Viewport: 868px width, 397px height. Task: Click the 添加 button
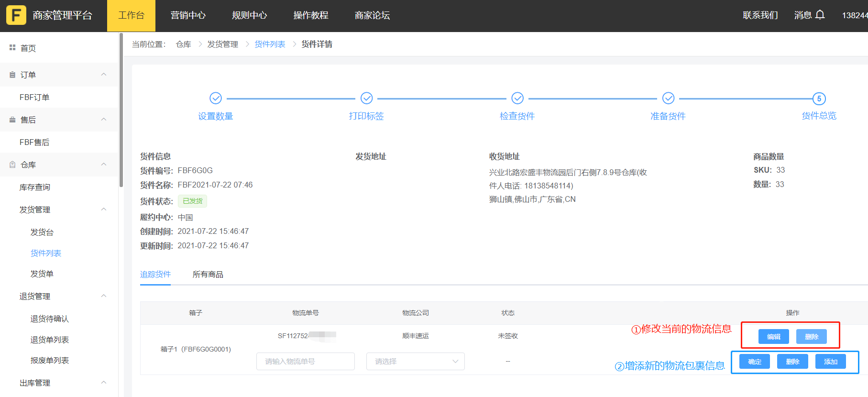click(830, 362)
